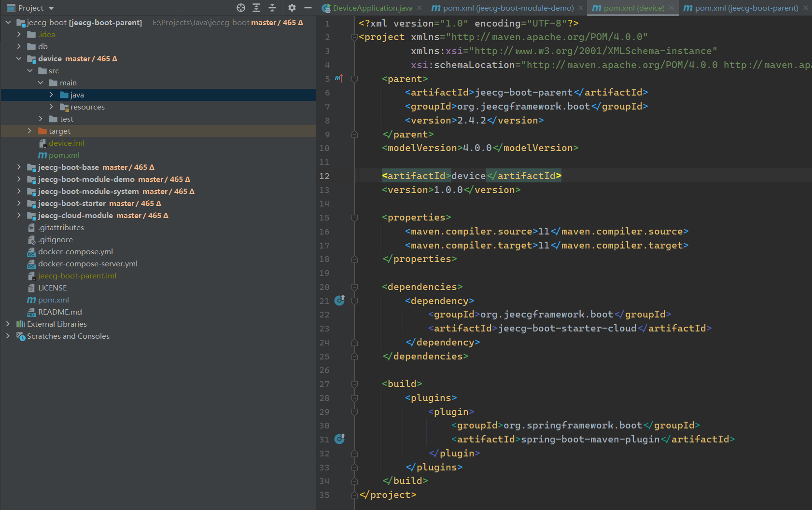The width and height of the screenshot is (812, 510).
Task: Open the Project panel settings gear
Action: tap(292, 8)
